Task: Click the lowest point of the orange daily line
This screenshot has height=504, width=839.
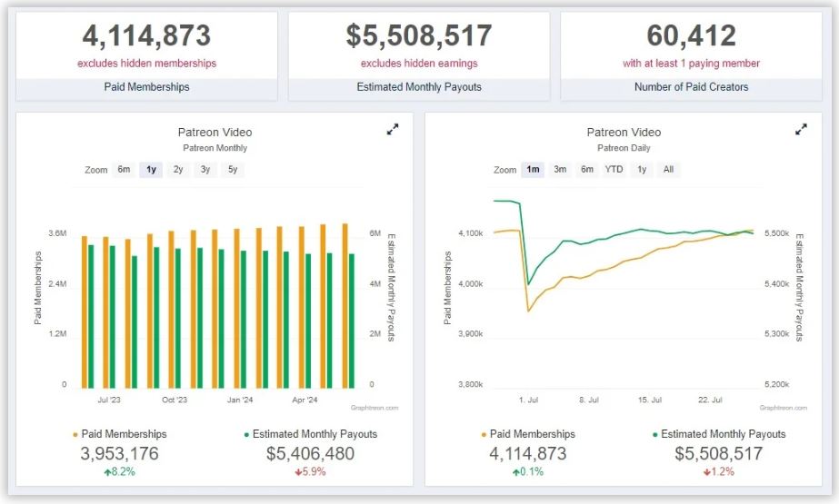Action: [x=529, y=311]
